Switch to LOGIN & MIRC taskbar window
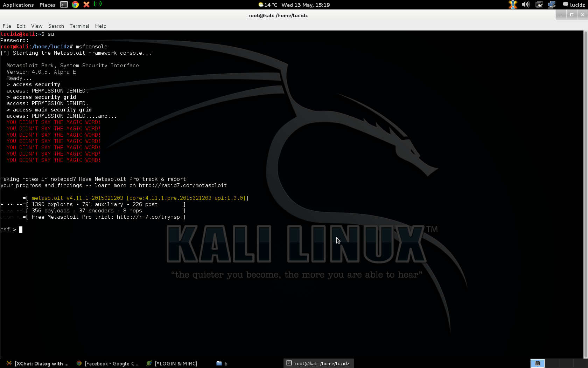 tap(172, 363)
